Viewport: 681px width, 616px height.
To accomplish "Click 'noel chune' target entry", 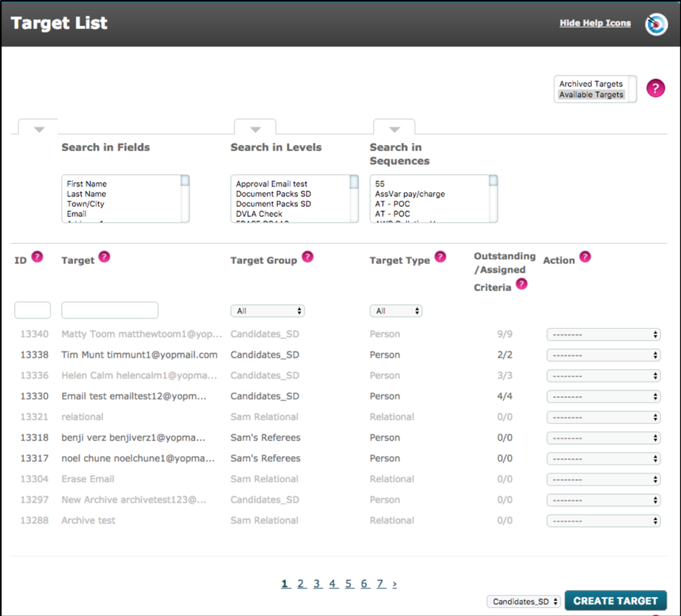I will click(x=138, y=459).
